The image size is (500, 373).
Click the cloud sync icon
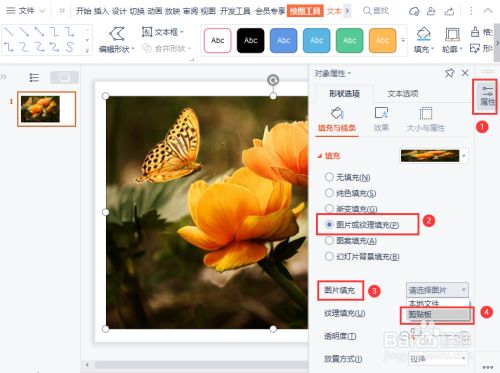pyautogui.click(x=414, y=11)
